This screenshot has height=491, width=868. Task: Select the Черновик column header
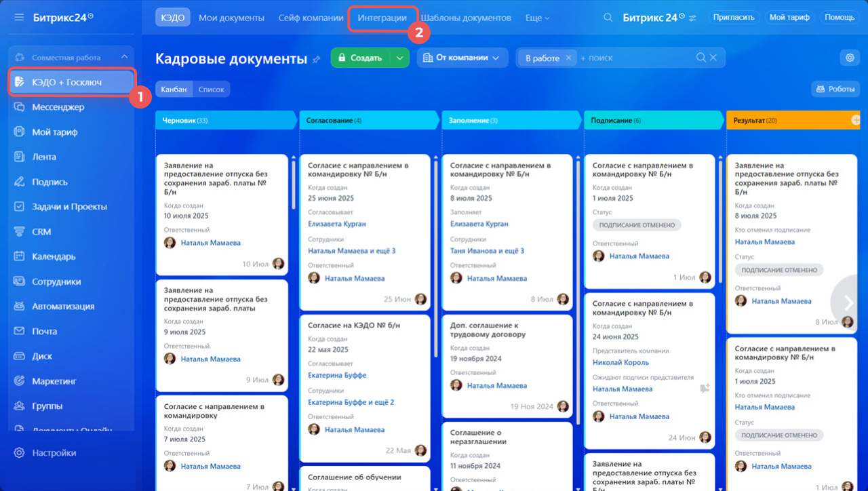[225, 120]
